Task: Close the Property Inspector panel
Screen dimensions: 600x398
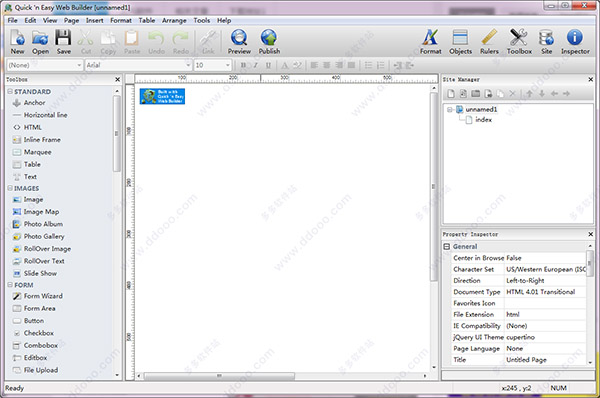Action: click(590, 234)
